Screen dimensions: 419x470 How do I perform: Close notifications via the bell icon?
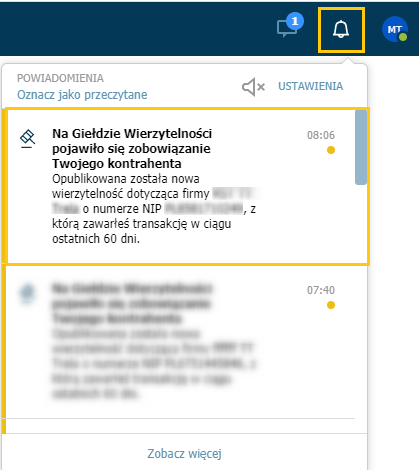[x=341, y=30]
